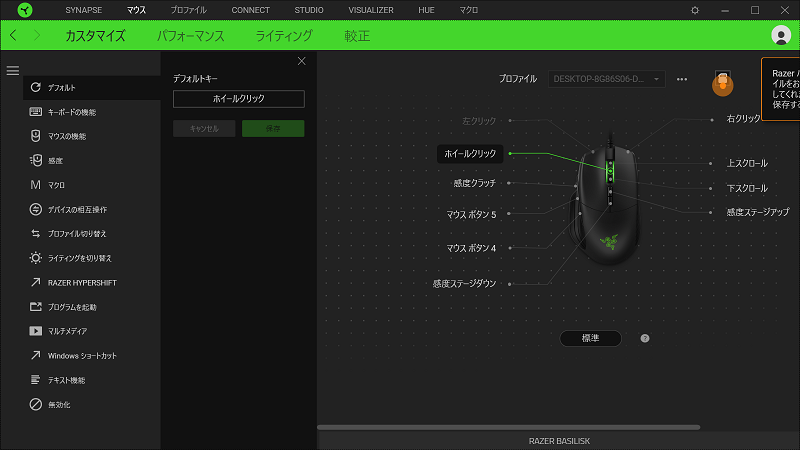This screenshot has width=800, height=450.
Task: Open the SYNAPSE menu tab
Action: (84, 10)
